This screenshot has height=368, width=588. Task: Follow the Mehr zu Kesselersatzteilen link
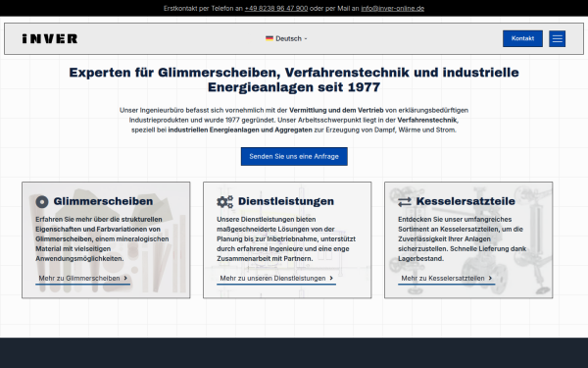(x=446, y=279)
